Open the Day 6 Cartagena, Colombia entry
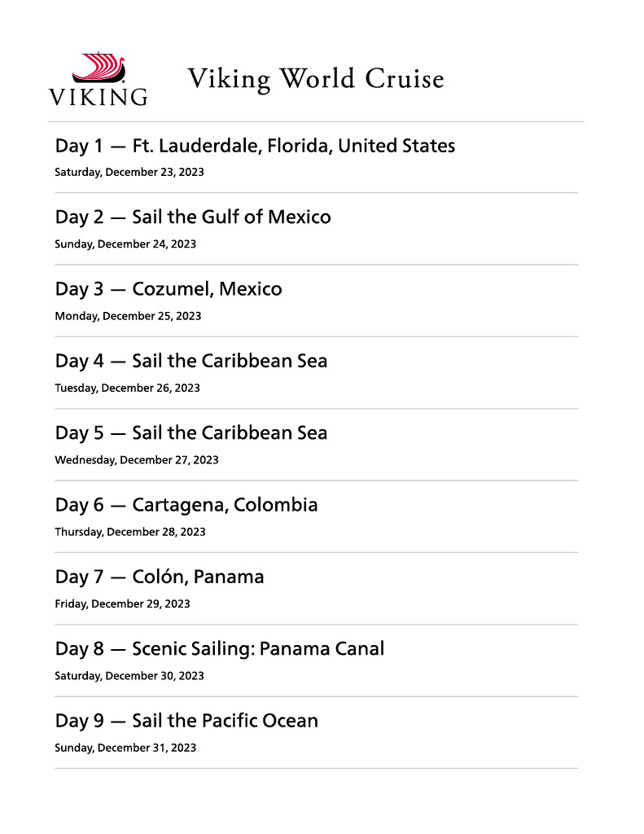The width and height of the screenshot is (644, 834). [186, 505]
